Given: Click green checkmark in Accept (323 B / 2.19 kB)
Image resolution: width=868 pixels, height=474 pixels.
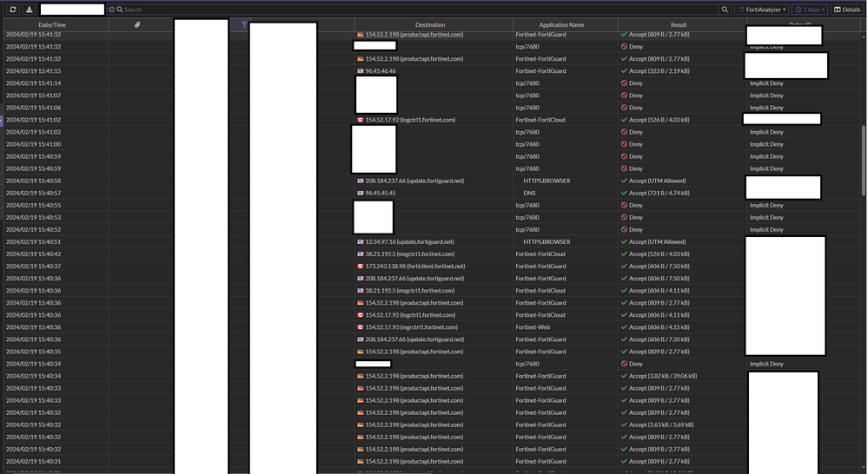Looking at the screenshot, I should [x=624, y=71].
